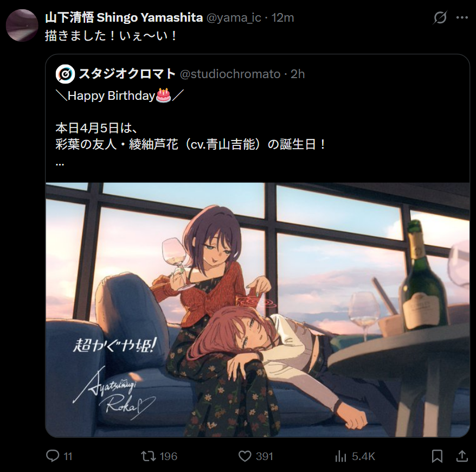Repost this tweet using the retweet icon
Screen dimensions: 476x472
(x=149, y=456)
